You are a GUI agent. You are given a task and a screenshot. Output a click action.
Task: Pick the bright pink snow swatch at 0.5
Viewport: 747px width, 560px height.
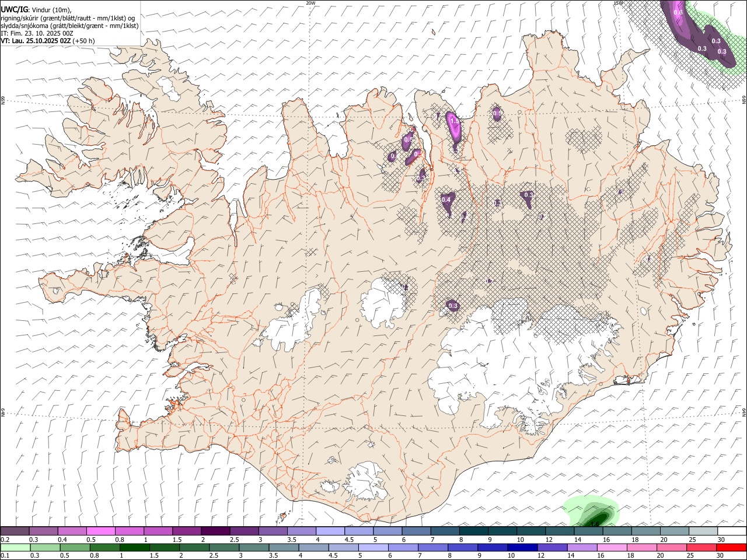tap(100, 531)
